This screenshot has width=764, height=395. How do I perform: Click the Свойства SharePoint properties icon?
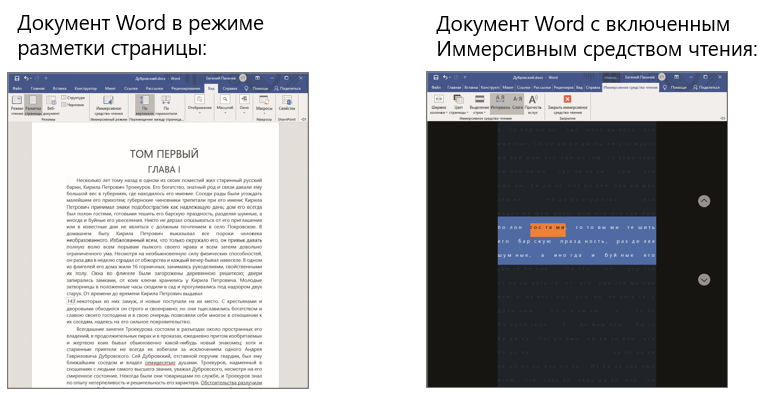coord(287,104)
